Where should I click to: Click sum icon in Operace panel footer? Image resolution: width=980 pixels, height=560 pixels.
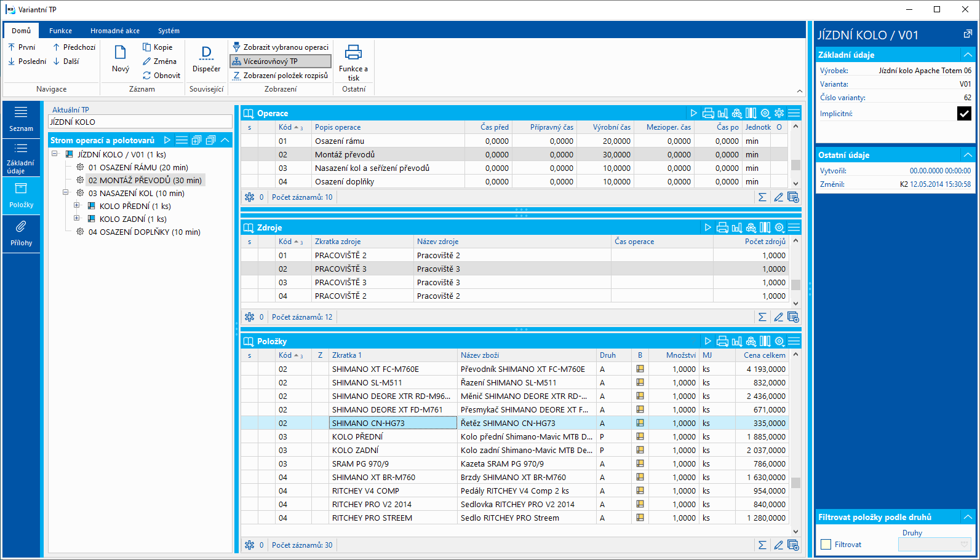pos(762,197)
